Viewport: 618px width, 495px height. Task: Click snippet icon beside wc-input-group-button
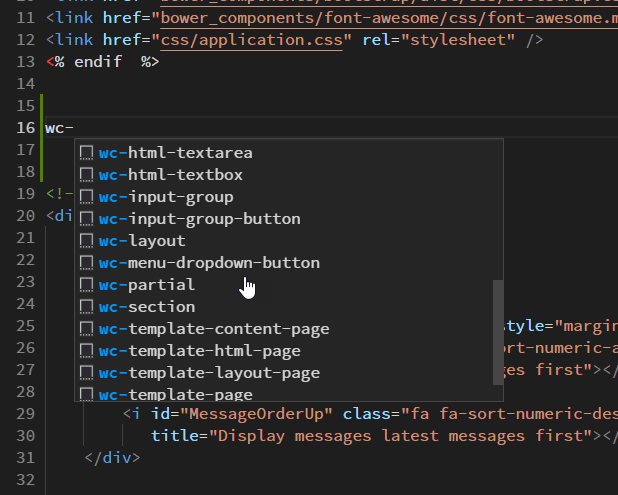click(x=86, y=219)
